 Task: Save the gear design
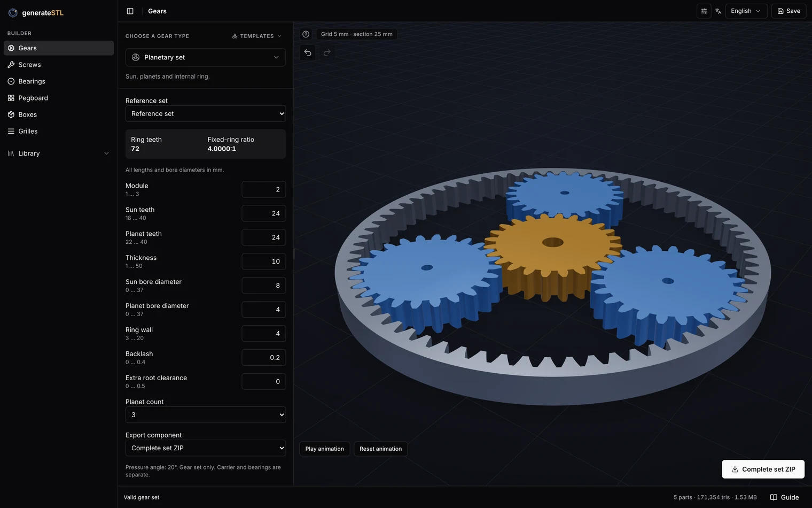(788, 11)
